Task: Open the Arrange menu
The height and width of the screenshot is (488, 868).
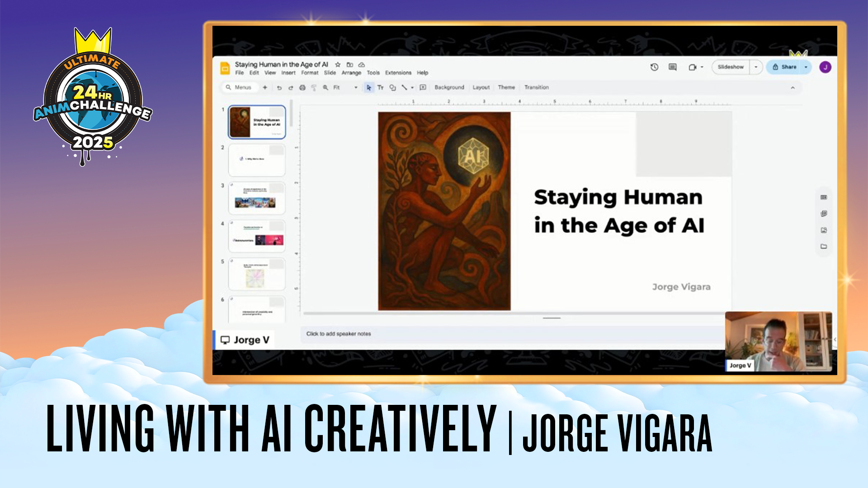Action: coord(351,73)
